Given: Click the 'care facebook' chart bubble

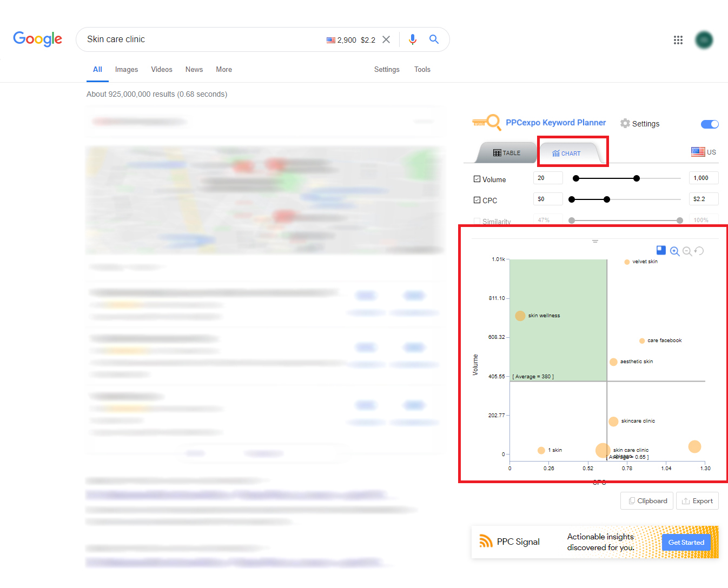Looking at the screenshot, I should 642,340.
